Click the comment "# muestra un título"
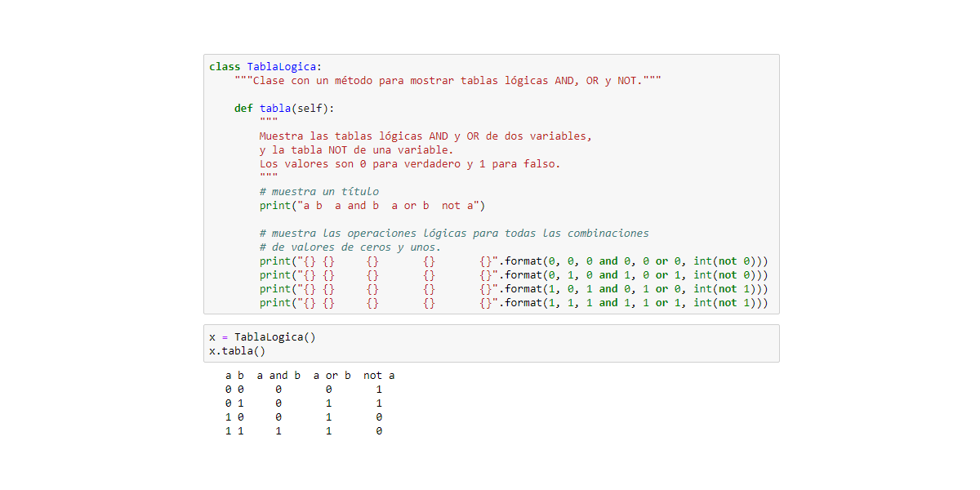This screenshot has width=980, height=490. coord(318,191)
